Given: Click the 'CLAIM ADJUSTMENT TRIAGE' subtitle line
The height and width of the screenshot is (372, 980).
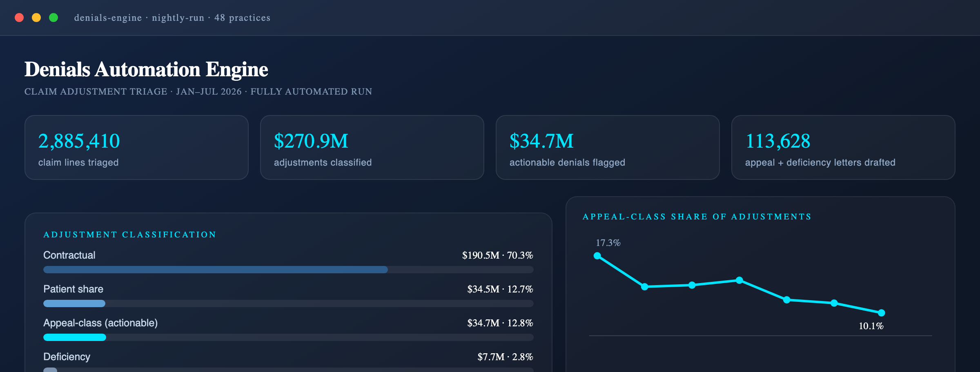Looking at the screenshot, I should click(x=198, y=91).
